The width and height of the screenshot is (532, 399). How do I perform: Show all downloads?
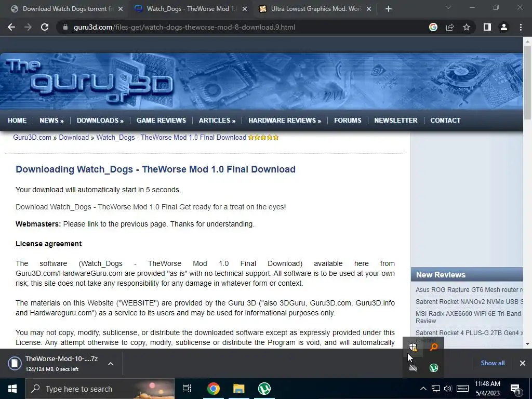493,363
